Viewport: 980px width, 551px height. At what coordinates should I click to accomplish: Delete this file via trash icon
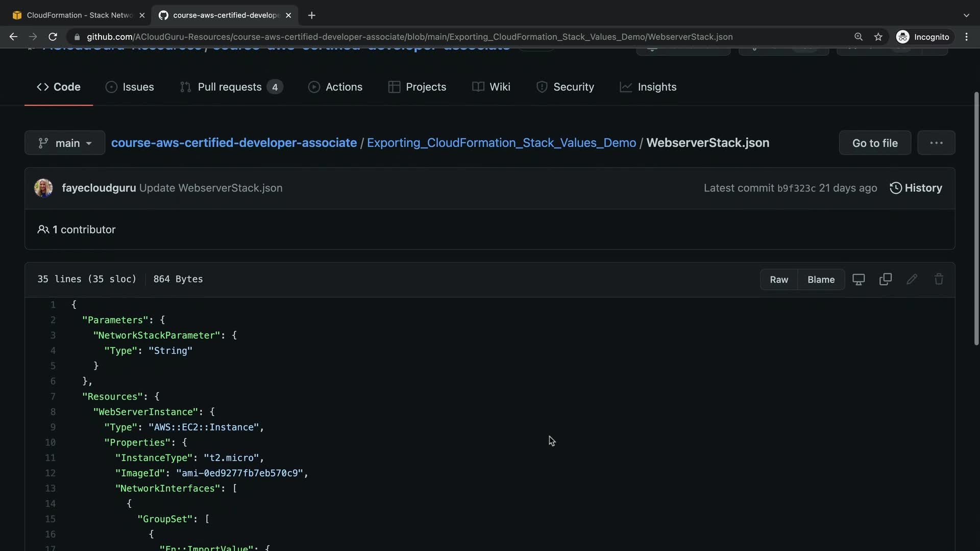939,280
